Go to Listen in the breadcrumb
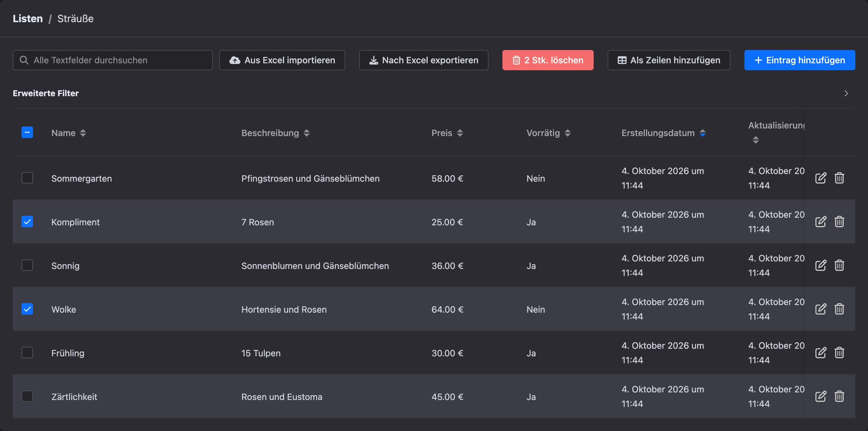Viewport: 868px width, 431px height. point(28,19)
